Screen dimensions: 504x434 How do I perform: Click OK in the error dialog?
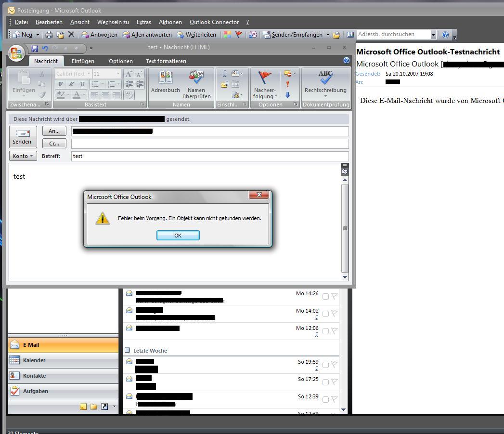178,236
